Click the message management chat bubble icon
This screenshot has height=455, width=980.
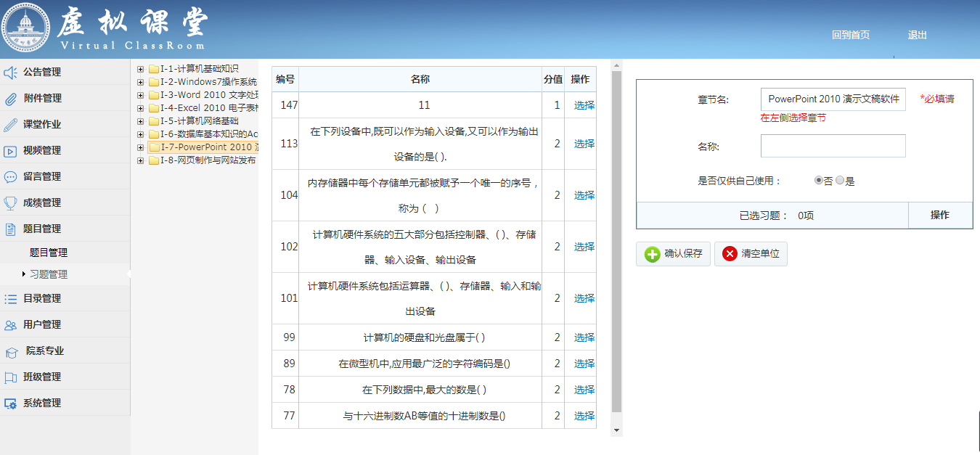click(10, 177)
